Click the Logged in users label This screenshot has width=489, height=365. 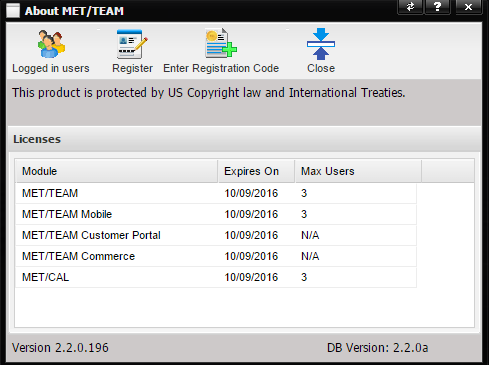tap(51, 68)
